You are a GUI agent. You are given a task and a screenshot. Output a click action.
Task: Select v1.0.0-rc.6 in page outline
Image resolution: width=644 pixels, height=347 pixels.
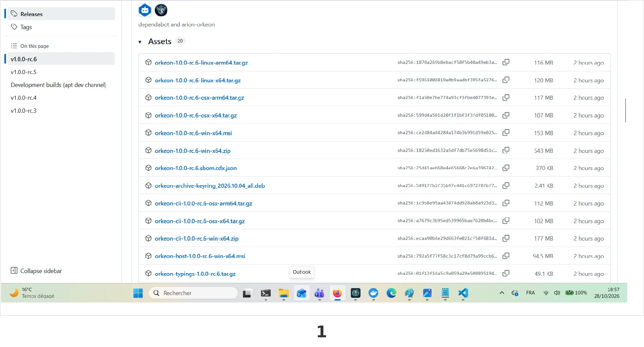(61, 59)
